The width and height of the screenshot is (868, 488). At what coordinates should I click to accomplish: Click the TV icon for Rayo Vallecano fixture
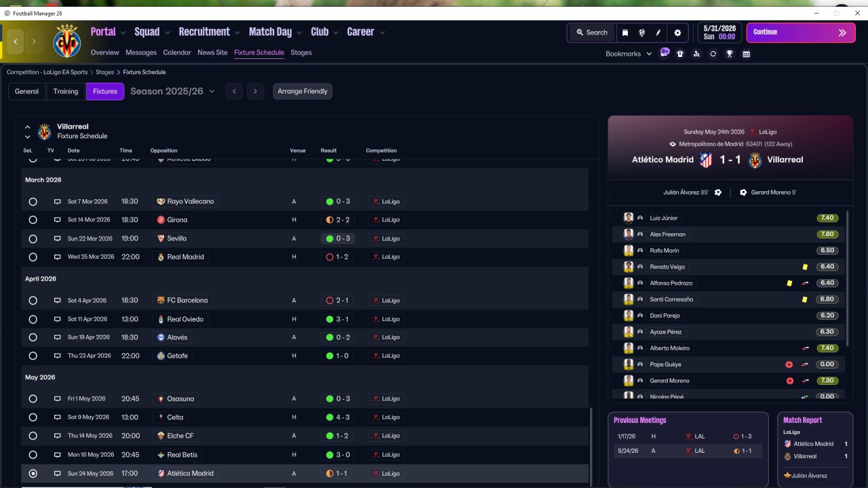pyautogui.click(x=58, y=201)
